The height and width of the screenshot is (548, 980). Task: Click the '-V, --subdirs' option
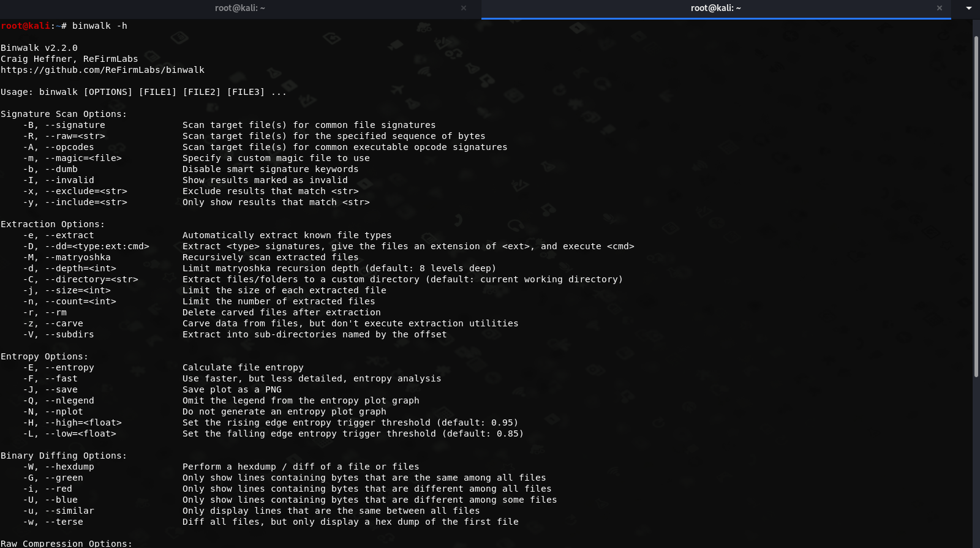(x=59, y=334)
